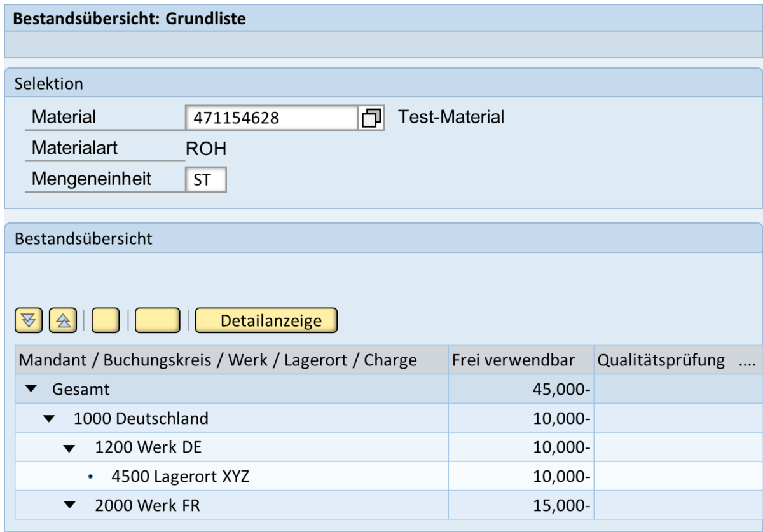Click the Qualitätsprüfung column header
Image resolution: width=763 pixels, height=532 pixels.
661,360
